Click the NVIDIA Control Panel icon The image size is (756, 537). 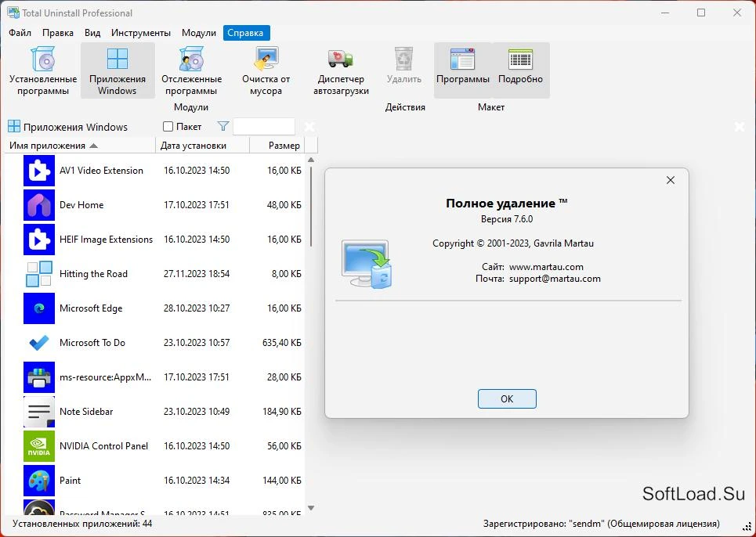[x=39, y=446]
